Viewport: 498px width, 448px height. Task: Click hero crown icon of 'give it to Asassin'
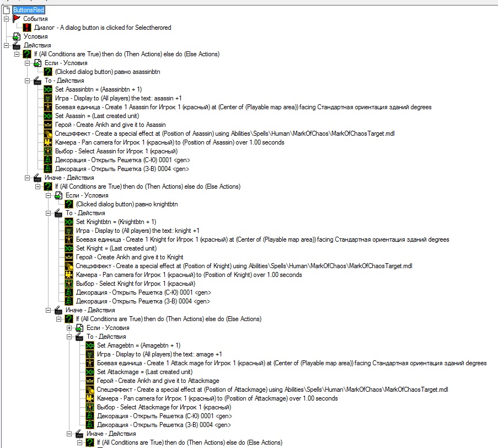pos(48,125)
